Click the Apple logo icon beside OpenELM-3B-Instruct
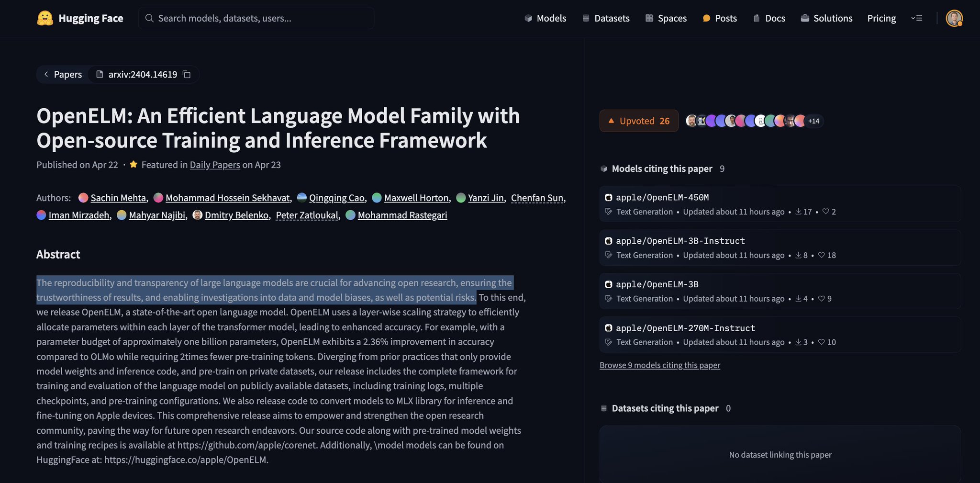Viewport: 980px width, 483px height. tap(608, 241)
